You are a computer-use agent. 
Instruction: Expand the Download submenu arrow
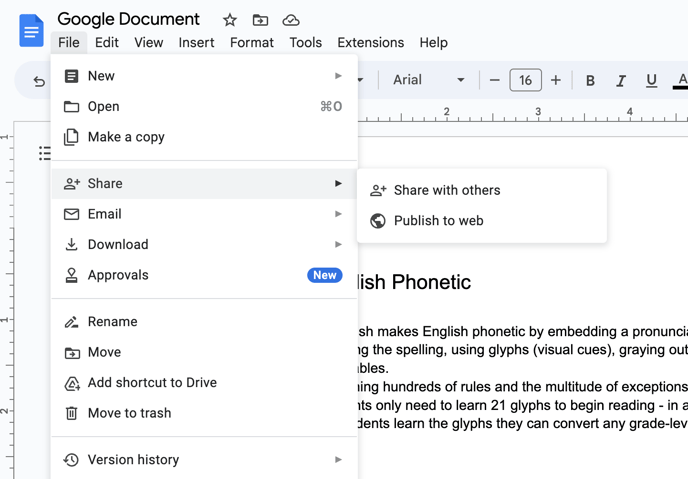338,244
